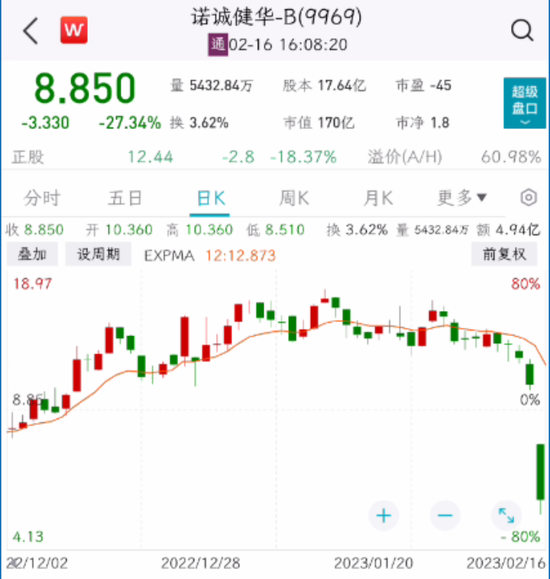Open stock search with magnifier icon

pyautogui.click(x=522, y=30)
